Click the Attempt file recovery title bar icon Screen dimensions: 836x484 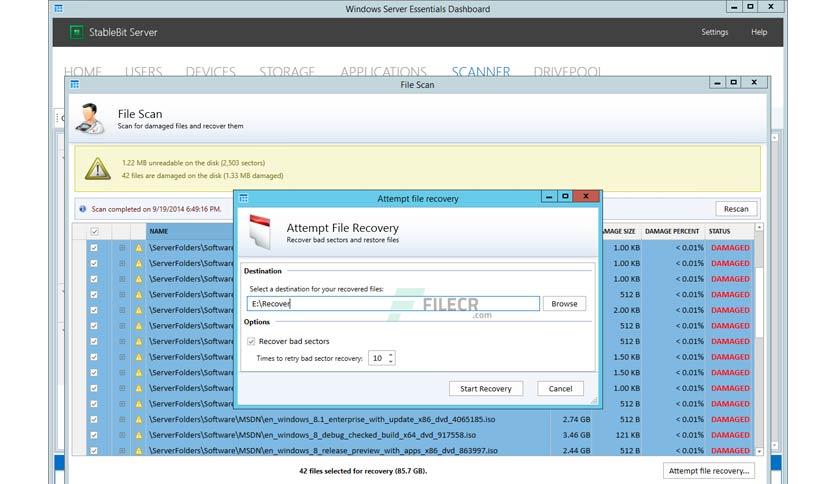tap(244, 198)
